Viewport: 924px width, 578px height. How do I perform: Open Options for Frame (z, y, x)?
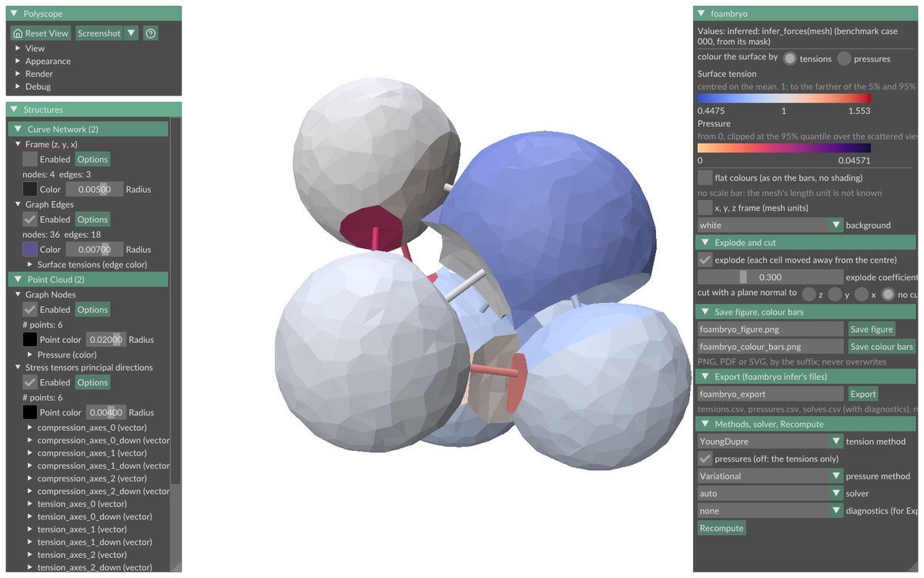click(92, 159)
